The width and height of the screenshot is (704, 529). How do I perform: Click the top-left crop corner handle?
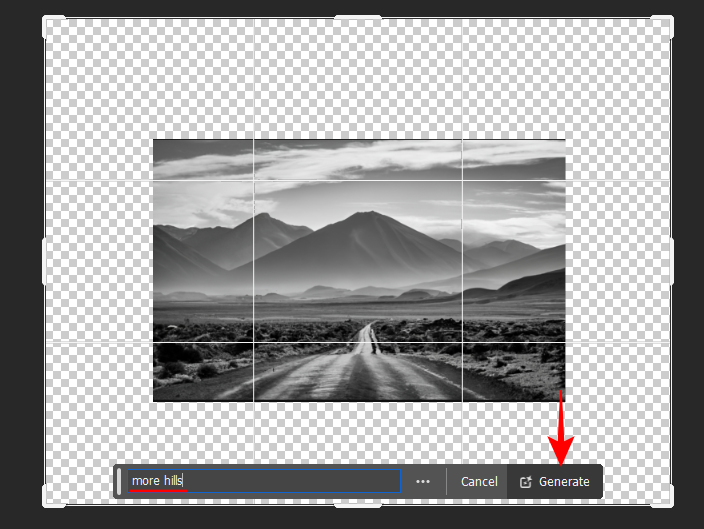pos(53,27)
